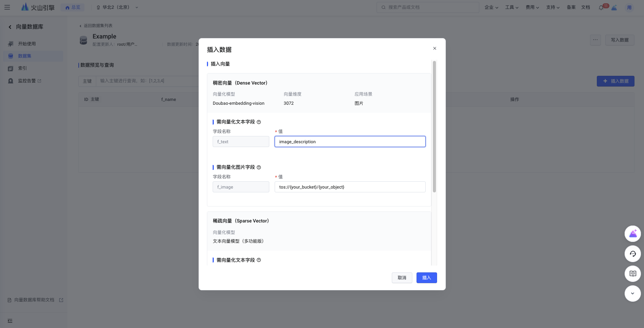The height and width of the screenshot is (328, 644).
Task: Close the insert data dialog
Action: [434, 48]
